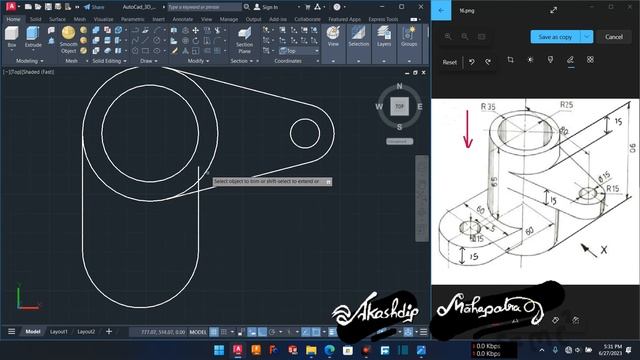Open the AutoCAD application menu
640x360 pixels.
click(11, 7)
